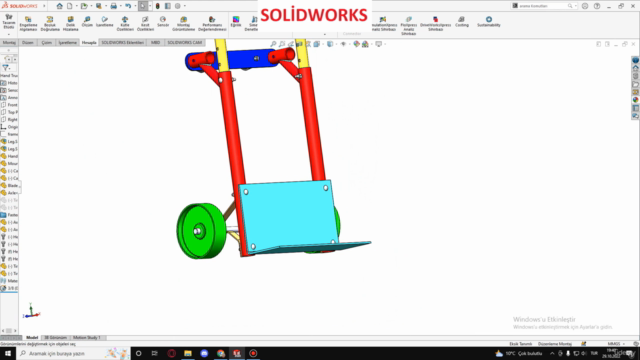Image resolution: width=640 pixels, height=360 pixels.
Task: Switch to the SOLIDWORKS CAM tab
Action: 184,42
